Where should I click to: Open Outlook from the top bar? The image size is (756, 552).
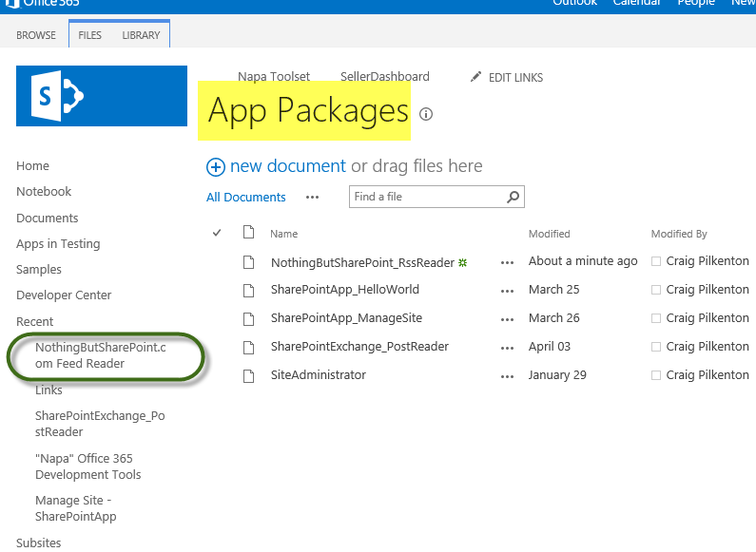coord(574,3)
